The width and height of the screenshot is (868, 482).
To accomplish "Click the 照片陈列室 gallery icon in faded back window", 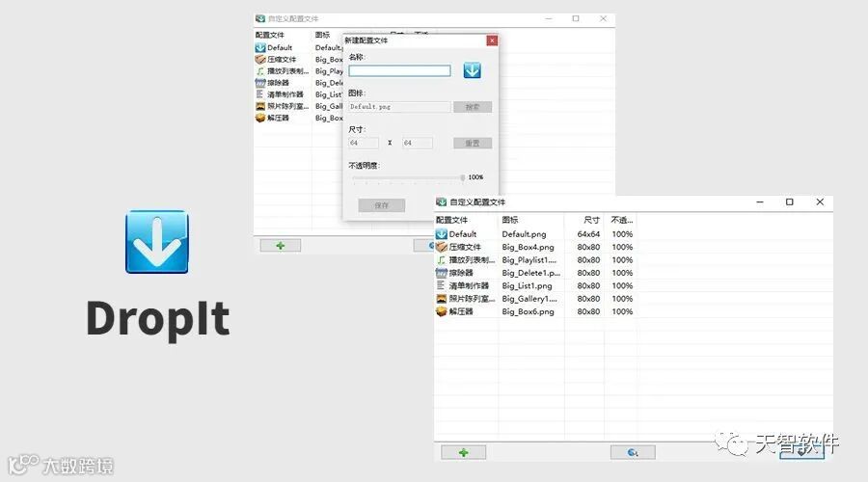I will [x=260, y=106].
